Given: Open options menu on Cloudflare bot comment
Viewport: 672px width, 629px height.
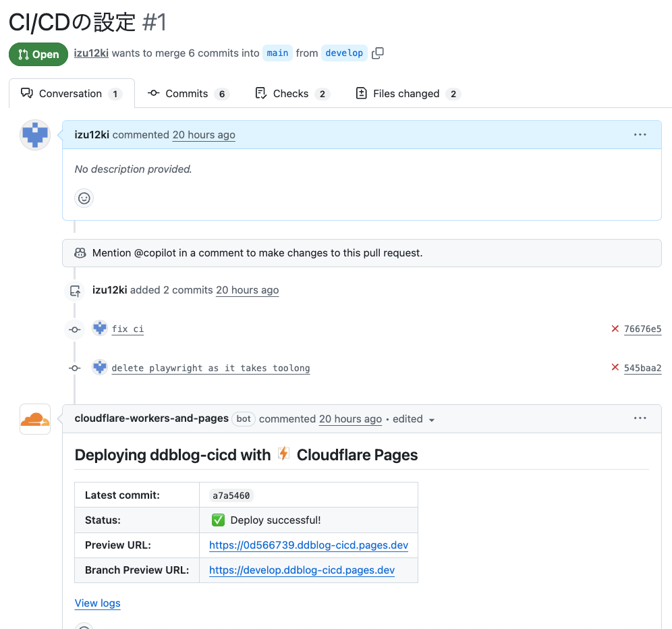Looking at the screenshot, I should pos(640,418).
